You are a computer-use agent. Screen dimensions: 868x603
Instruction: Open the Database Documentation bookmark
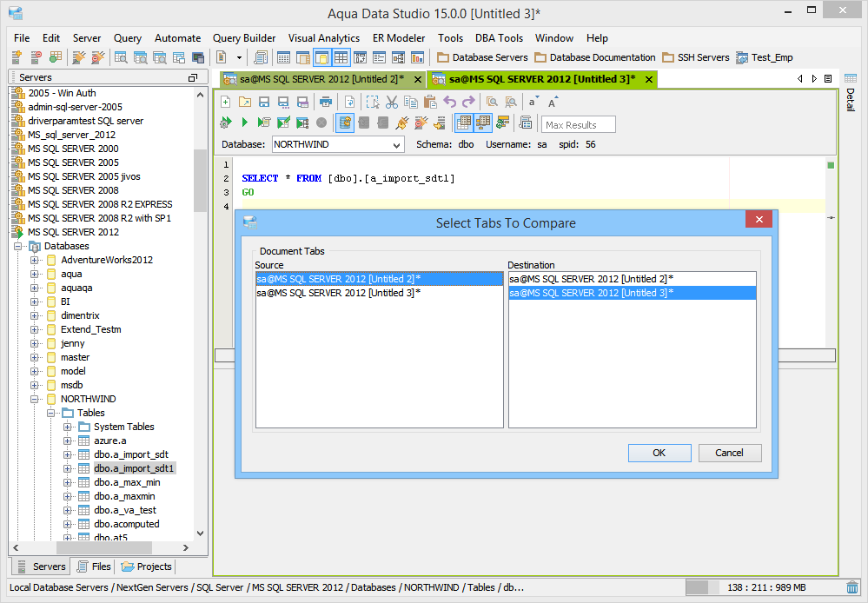(x=595, y=57)
